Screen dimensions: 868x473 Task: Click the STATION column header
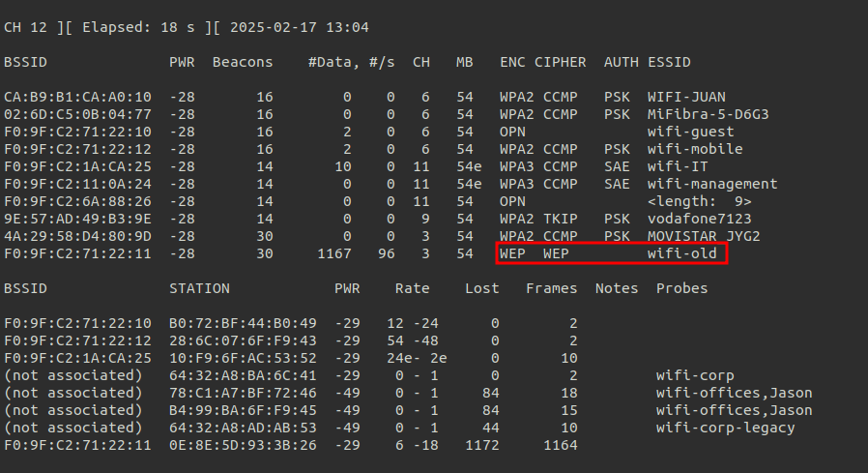199,288
